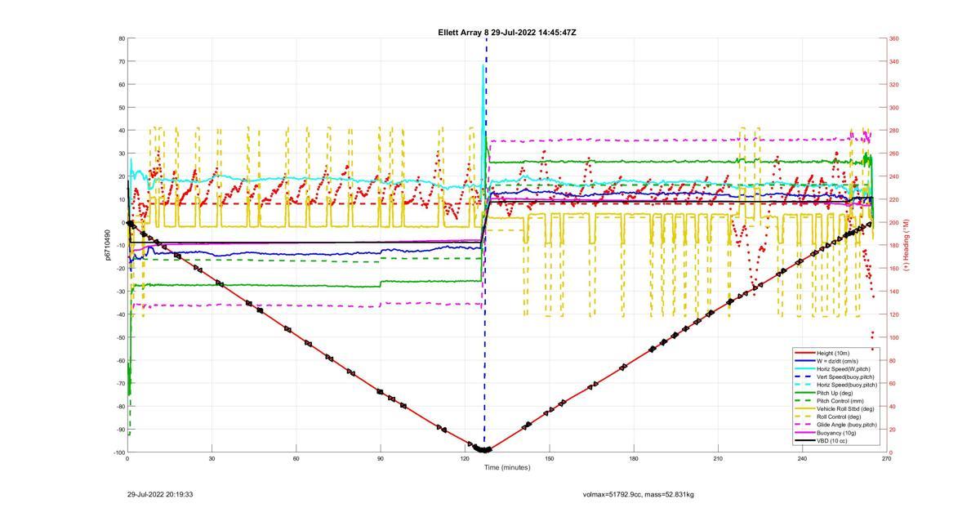Click x-axis tick label '30'
This screenshot has width=980, height=508.
(x=212, y=459)
